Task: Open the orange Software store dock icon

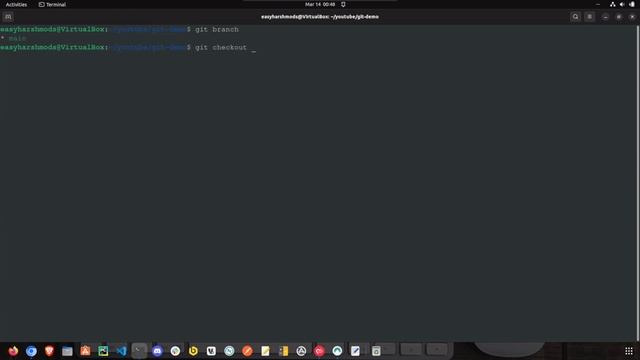Action: (x=85, y=351)
